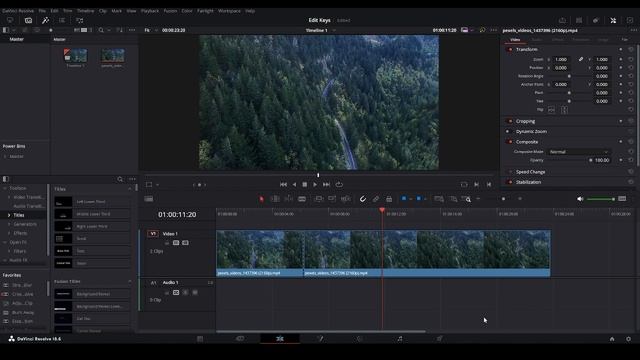Image resolution: width=640 pixels, height=360 pixels.
Task: Click the Play forward button
Action: [x=315, y=184]
